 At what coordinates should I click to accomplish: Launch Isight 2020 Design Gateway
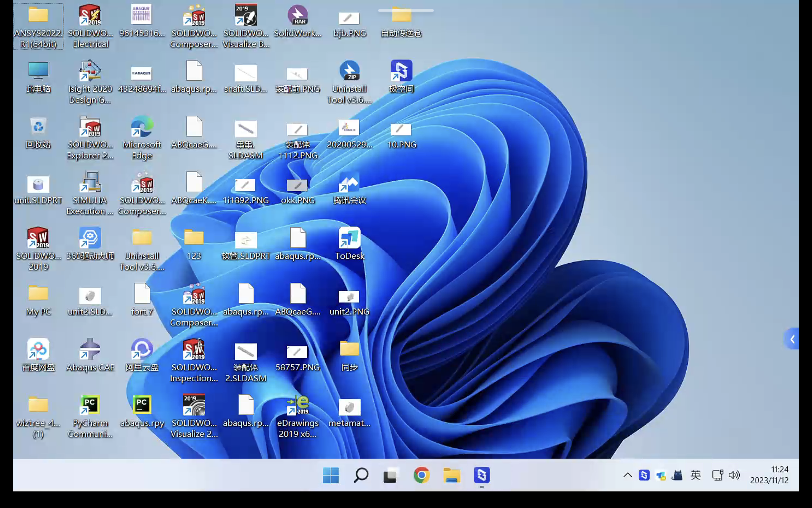pyautogui.click(x=90, y=82)
